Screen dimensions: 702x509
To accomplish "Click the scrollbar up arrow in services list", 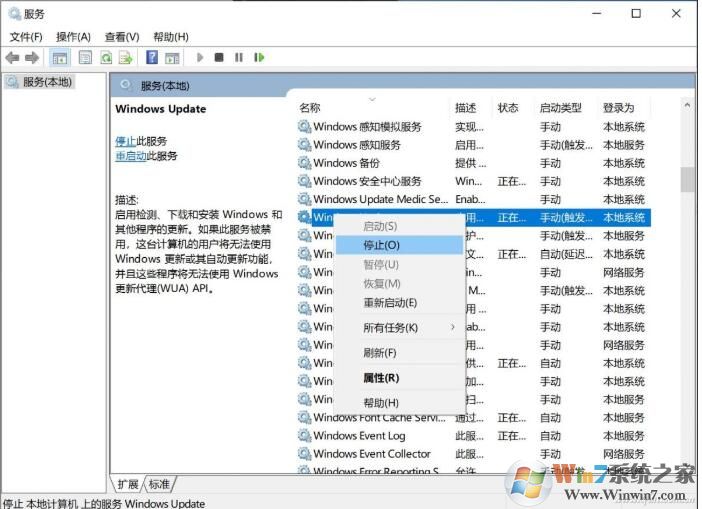I will (687, 105).
